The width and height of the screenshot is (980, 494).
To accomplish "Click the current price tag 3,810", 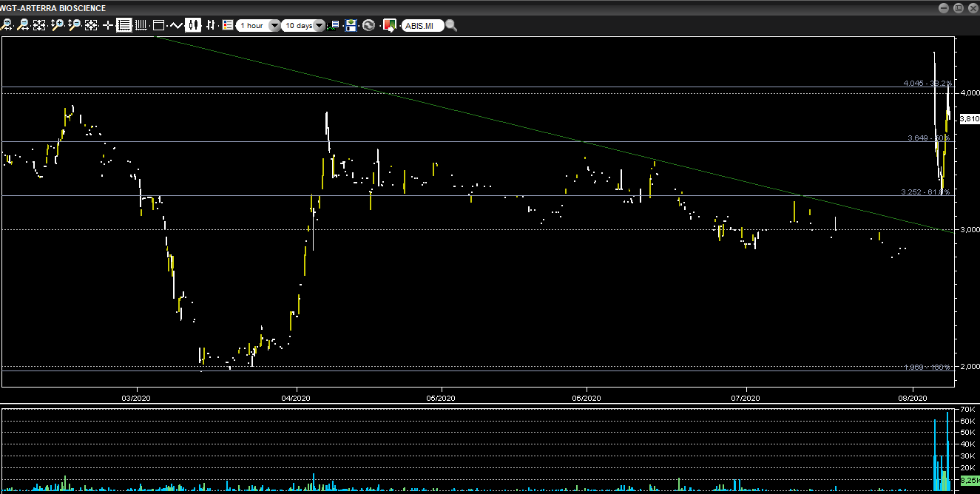I will [x=969, y=118].
